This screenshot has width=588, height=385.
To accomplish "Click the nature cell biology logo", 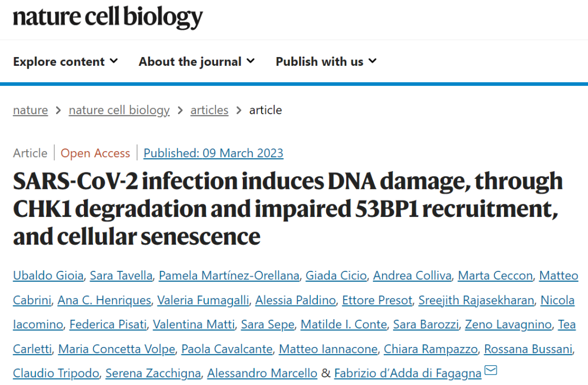I will click(108, 17).
